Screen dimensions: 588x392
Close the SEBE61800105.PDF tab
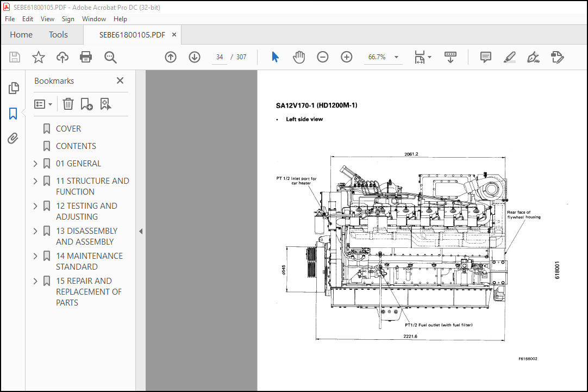tap(174, 34)
